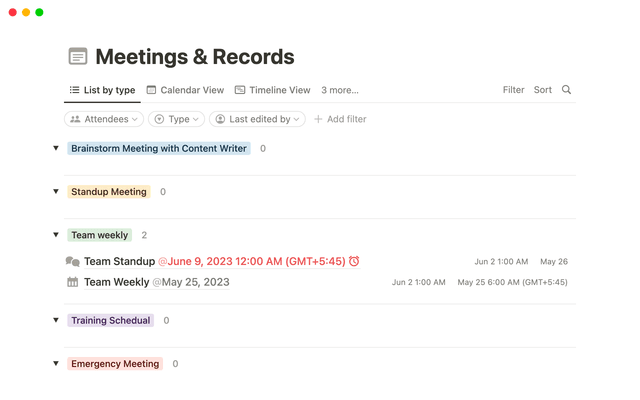Open the Last edited by filter

click(257, 119)
